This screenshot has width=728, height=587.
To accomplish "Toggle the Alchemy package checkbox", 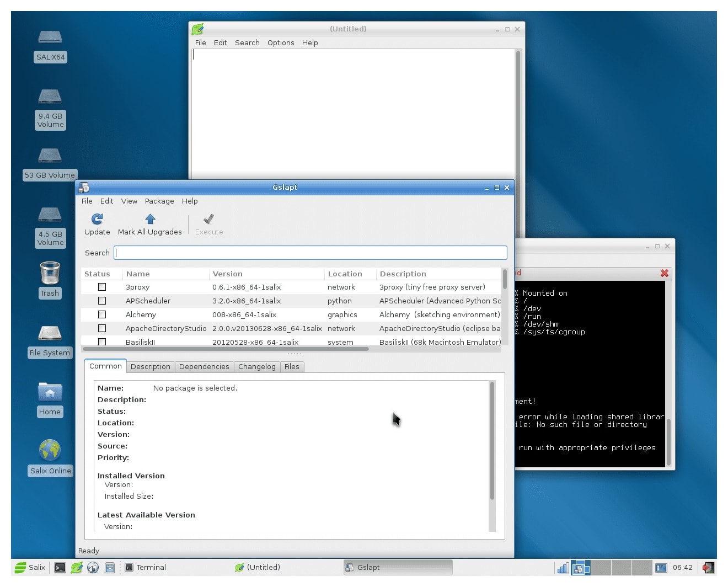I will [x=102, y=314].
